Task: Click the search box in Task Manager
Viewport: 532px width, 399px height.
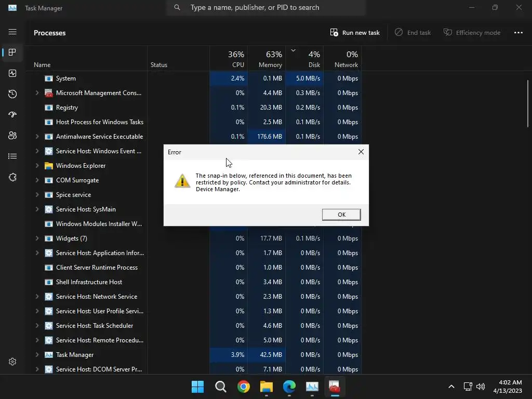Action: pyautogui.click(x=265, y=7)
